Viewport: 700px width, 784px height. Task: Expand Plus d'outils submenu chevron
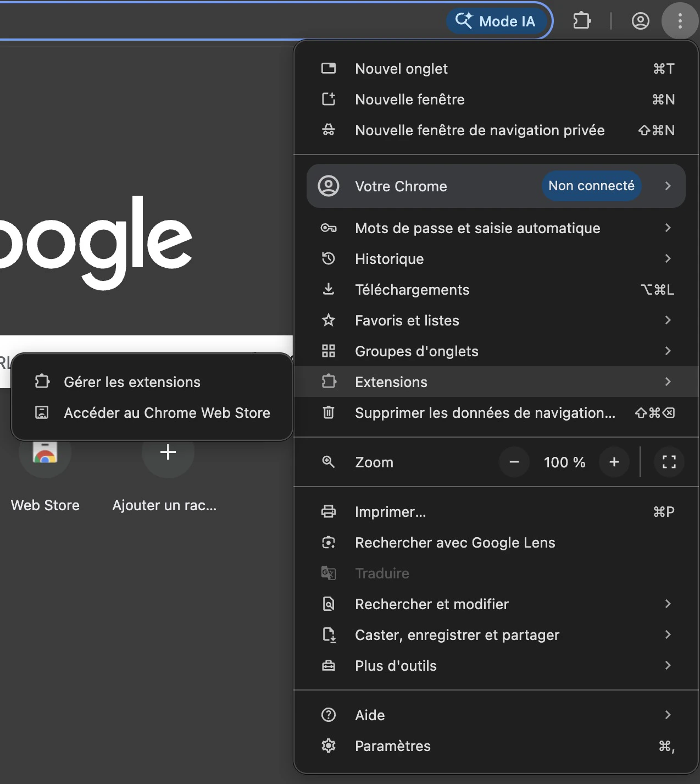pyautogui.click(x=668, y=665)
